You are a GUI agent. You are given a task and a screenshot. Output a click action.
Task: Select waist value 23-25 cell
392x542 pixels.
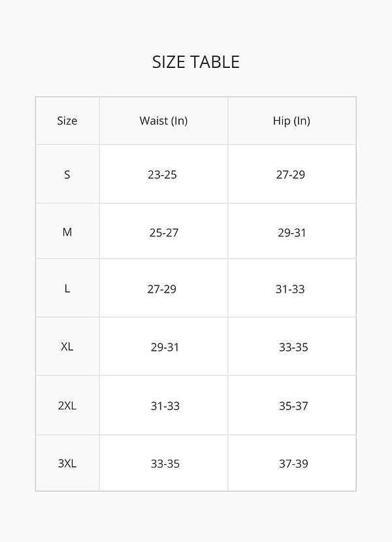click(163, 174)
